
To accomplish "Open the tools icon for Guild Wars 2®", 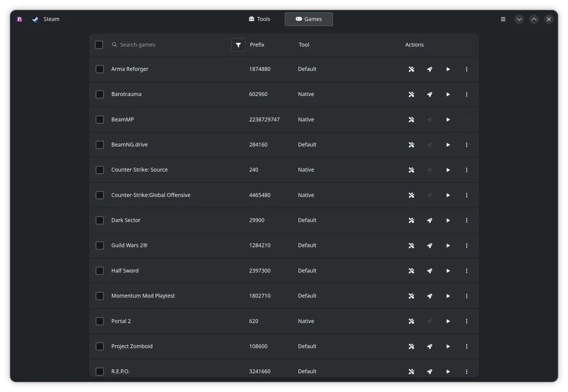I will pyautogui.click(x=411, y=246).
